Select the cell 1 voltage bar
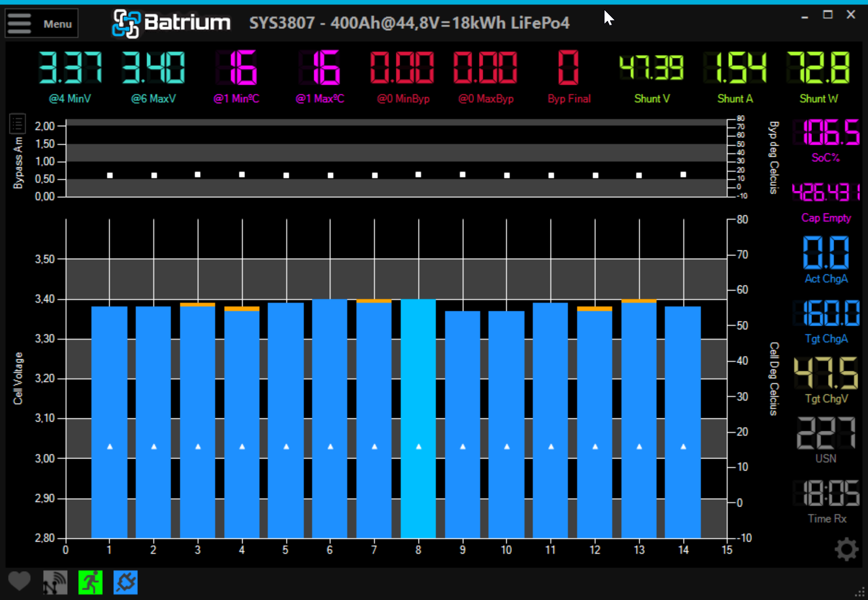The width and height of the screenshot is (868, 600). (x=110, y=422)
